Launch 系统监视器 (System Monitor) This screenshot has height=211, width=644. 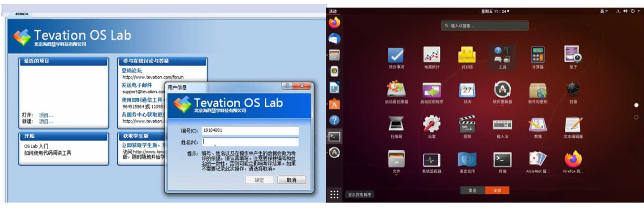point(431,160)
